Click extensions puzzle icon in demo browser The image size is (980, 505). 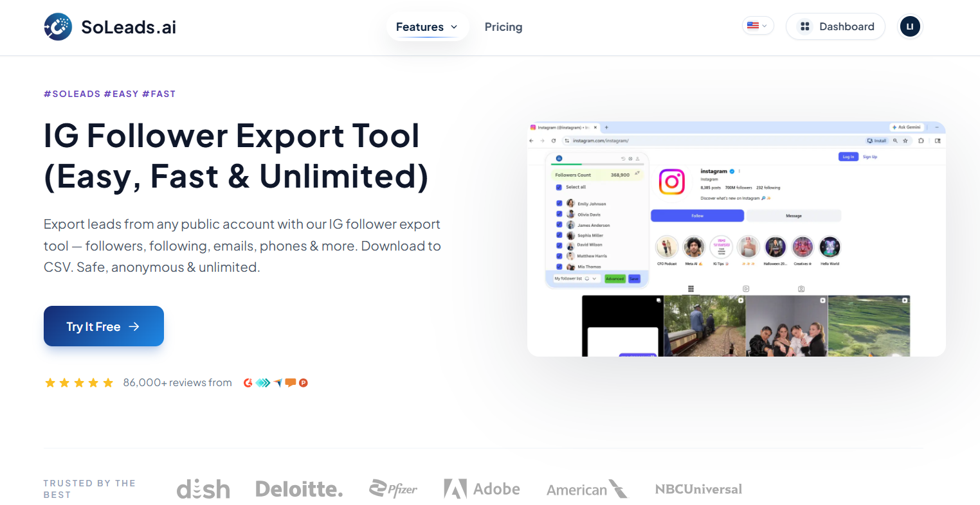pyautogui.click(x=921, y=141)
